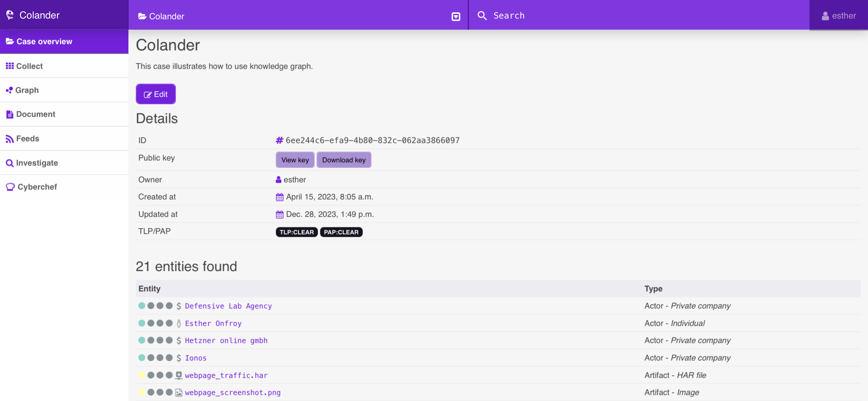
Task: Click the calendar icon in Updated at row
Action: [x=279, y=214]
